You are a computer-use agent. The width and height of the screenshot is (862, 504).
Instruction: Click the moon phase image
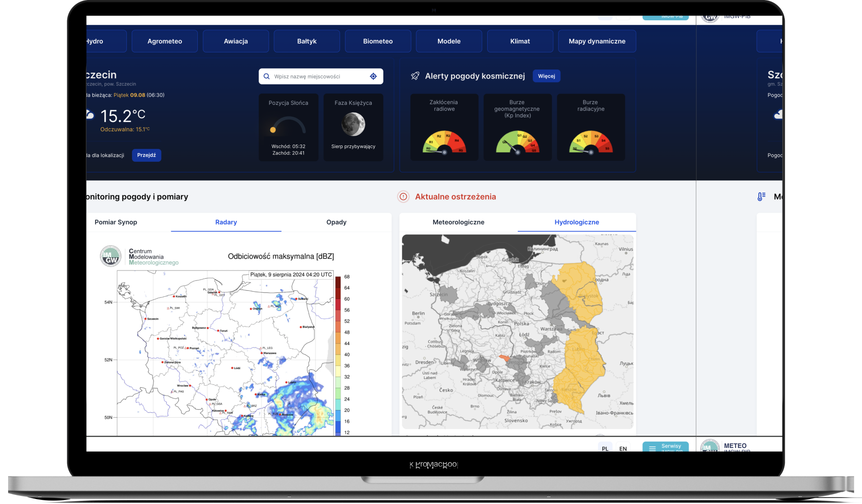click(353, 124)
